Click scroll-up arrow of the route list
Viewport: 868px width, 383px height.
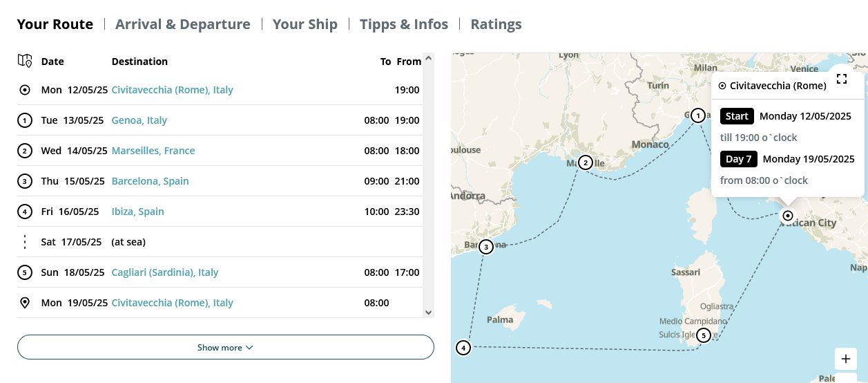(428, 59)
